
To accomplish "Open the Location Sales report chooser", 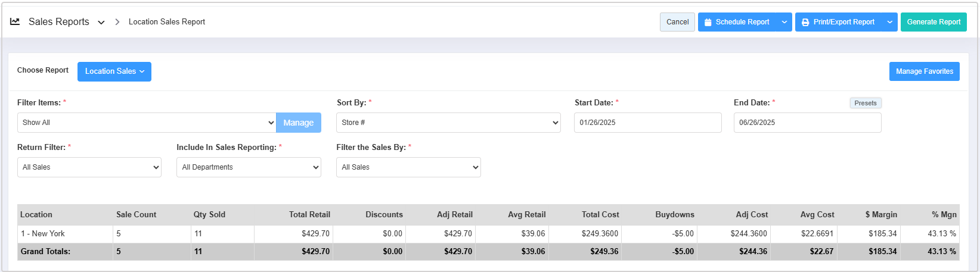I will coord(114,71).
